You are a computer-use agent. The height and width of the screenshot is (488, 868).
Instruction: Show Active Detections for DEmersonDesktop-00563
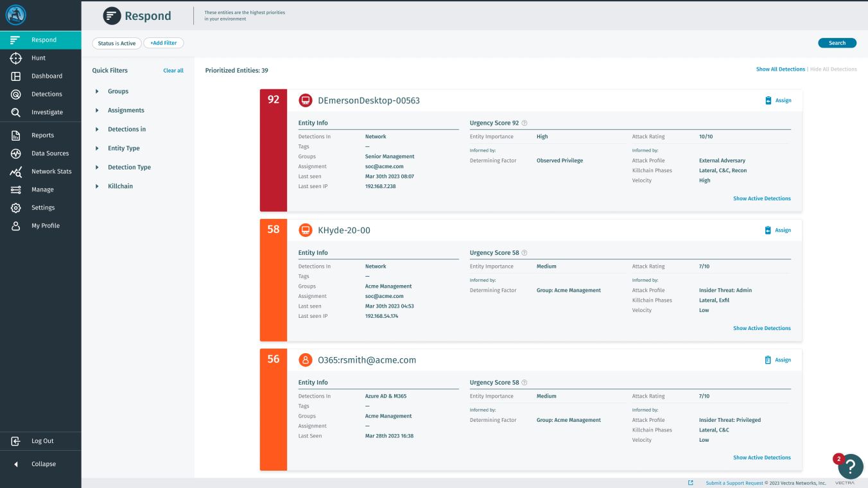tap(762, 198)
